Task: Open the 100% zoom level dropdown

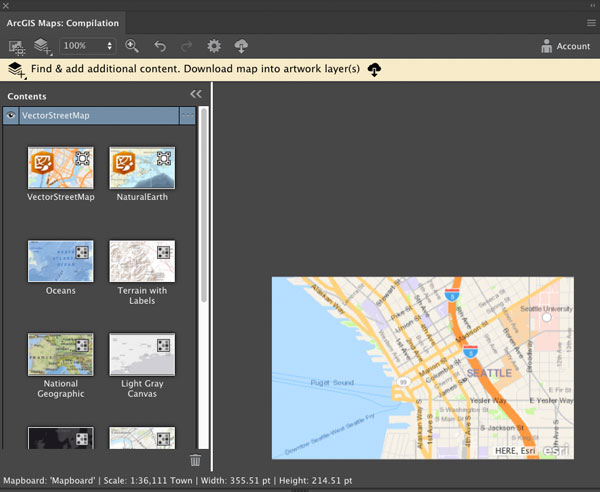Action: (88, 46)
